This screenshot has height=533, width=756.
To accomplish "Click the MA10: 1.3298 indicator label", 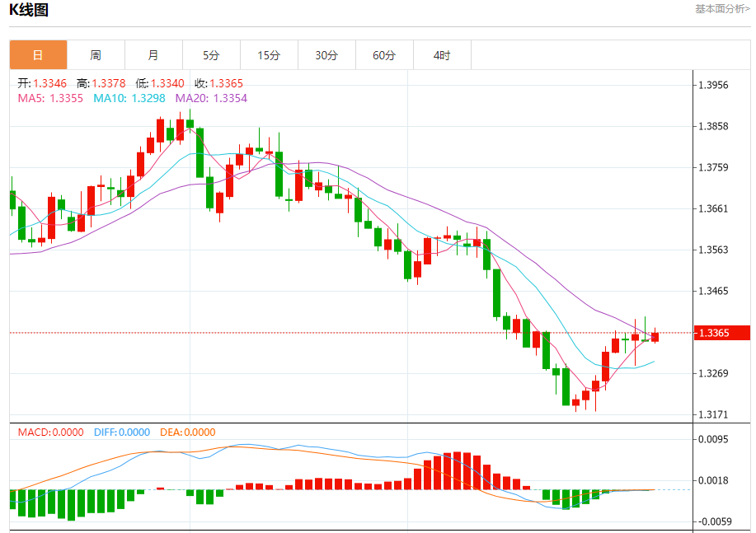I will point(129,98).
